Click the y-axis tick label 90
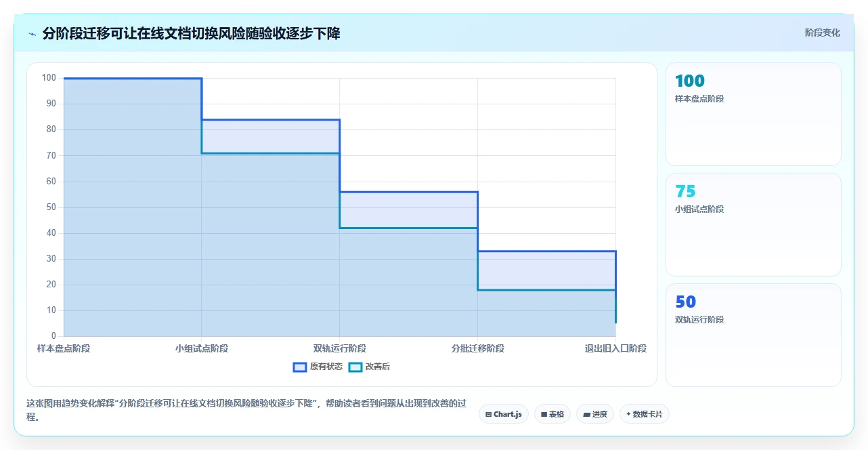The width and height of the screenshot is (868, 450). (51, 104)
